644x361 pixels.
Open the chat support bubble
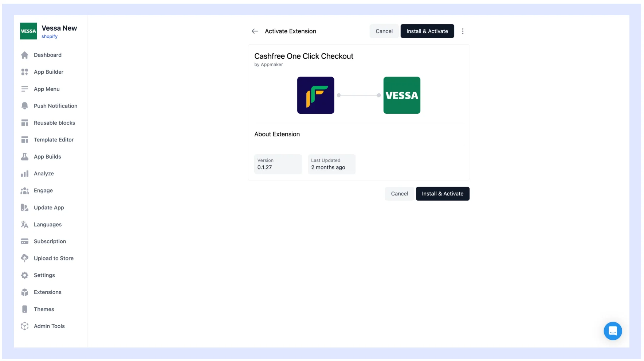613,331
